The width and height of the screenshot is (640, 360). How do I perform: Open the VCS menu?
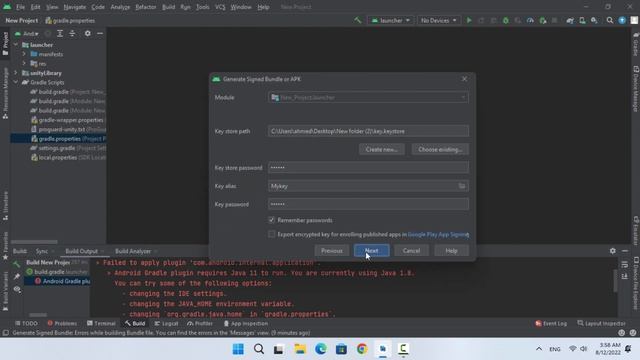click(x=220, y=7)
